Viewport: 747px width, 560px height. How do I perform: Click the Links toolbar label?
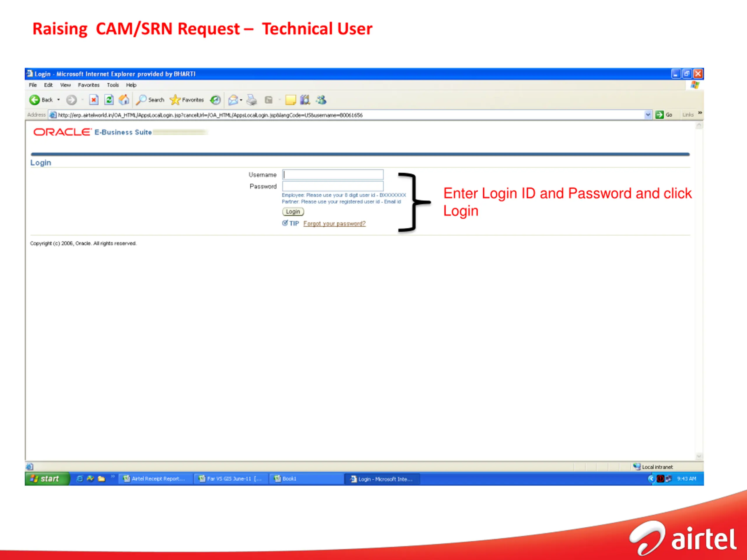click(x=687, y=115)
